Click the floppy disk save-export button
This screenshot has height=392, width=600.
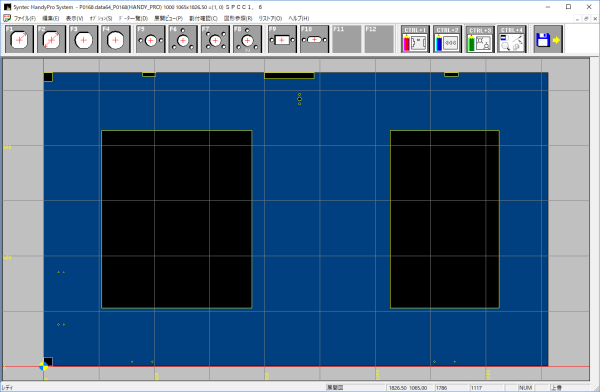(x=548, y=39)
